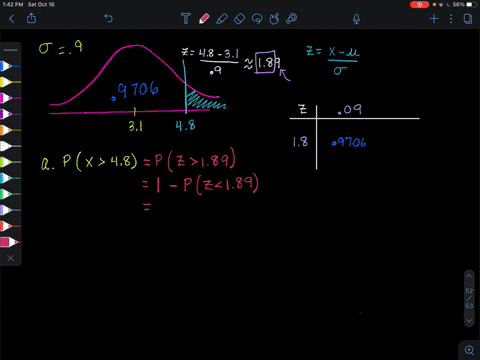This screenshot has width=480, height=360.
Task: Choose the cyan pen preset
Action: pos(10,178)
